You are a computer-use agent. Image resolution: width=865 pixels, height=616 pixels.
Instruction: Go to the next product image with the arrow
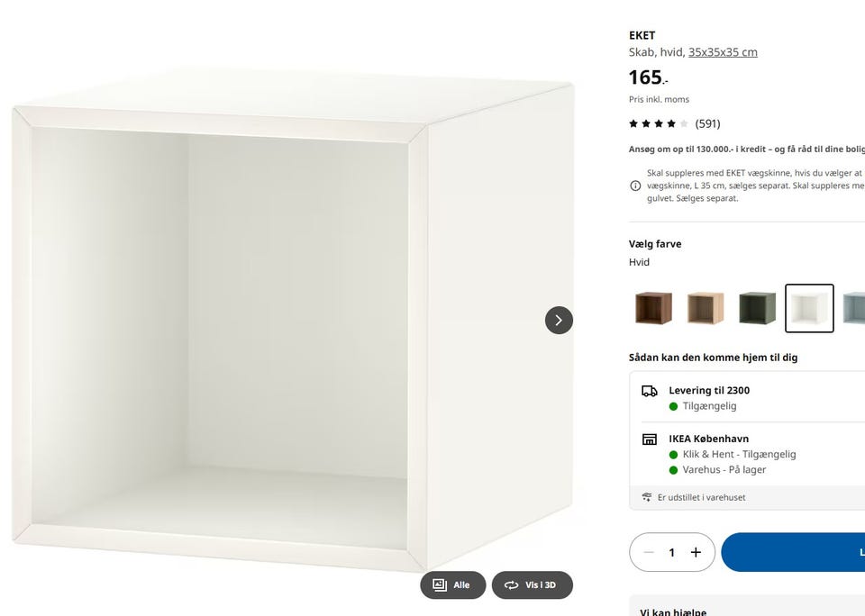pyautogui.click(x=559, y=320)
